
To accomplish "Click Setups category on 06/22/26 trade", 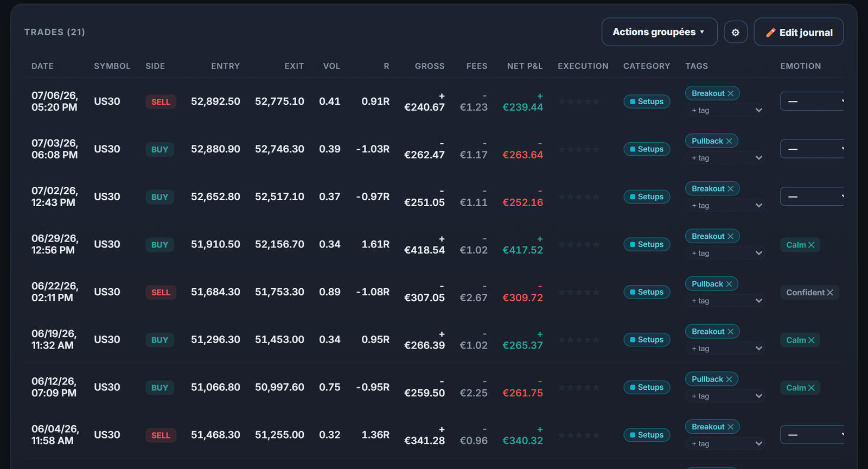I will (x=647, y=292).
